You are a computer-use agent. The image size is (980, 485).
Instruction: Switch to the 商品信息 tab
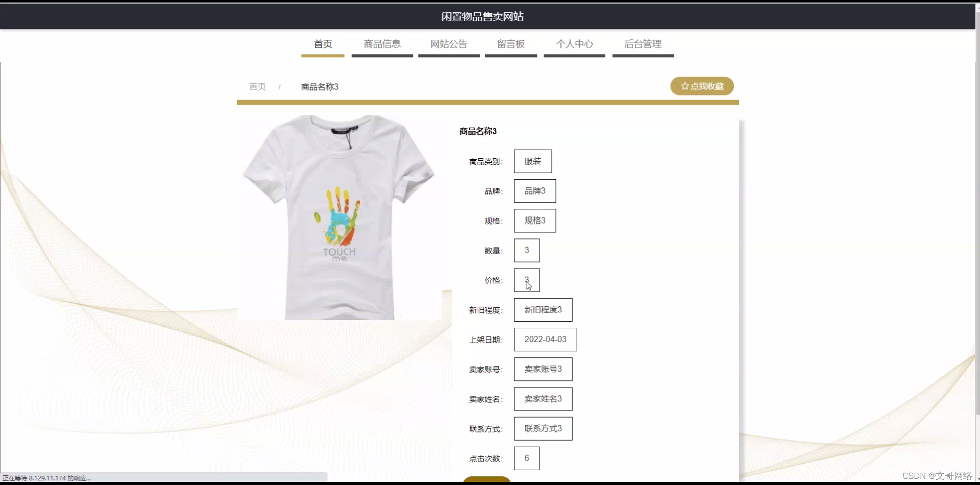click(382, 44)
